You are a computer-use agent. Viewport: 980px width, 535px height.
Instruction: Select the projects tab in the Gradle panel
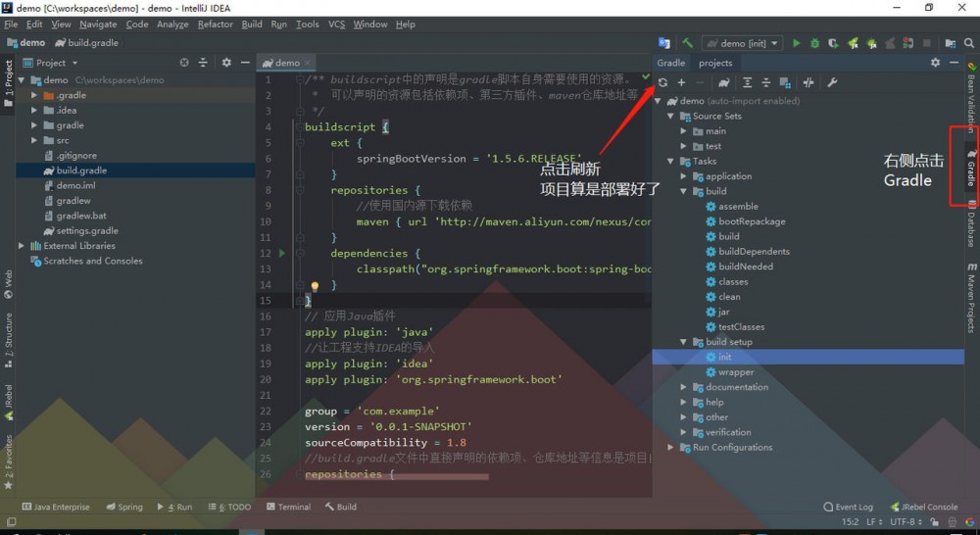click(715, 63)
